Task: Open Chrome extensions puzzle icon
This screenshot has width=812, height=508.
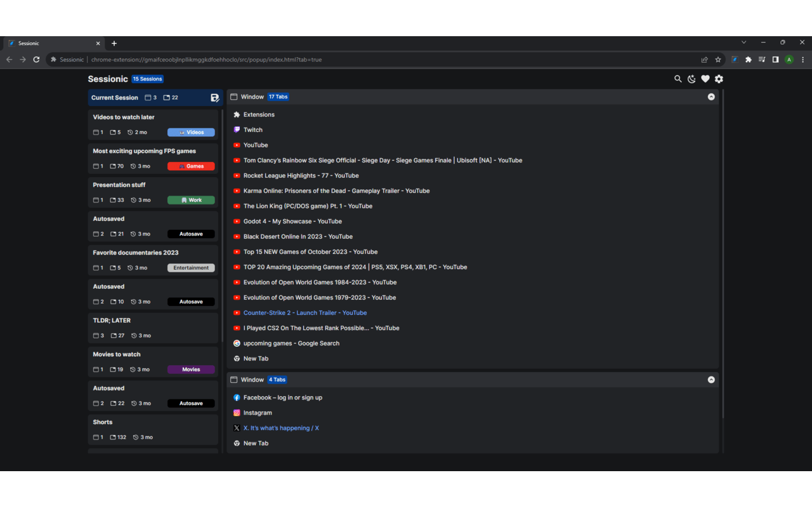Action: (749, 60)
